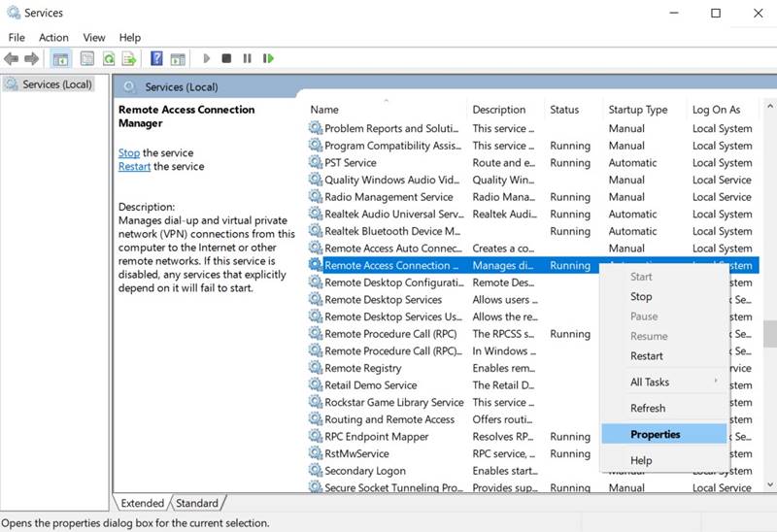This screenshot has height=532, width=777.
Task: Select the Secure Socket Tunneling Pro... service
Action: pos(393,487)
